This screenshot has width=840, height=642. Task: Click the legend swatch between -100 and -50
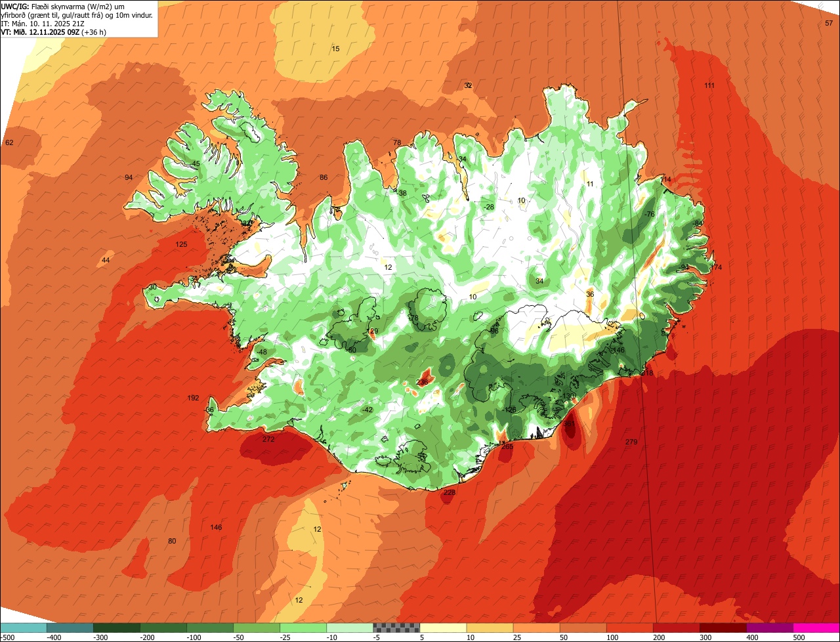[209, 628]
